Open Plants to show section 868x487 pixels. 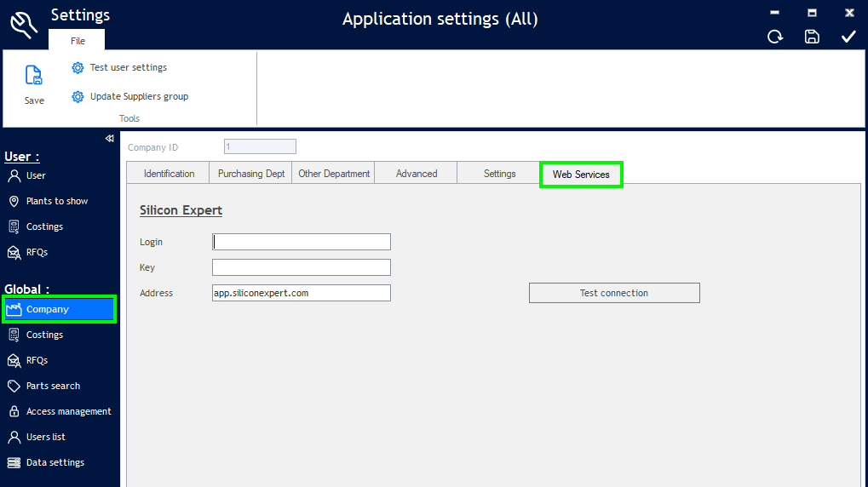tap(56, 202)
